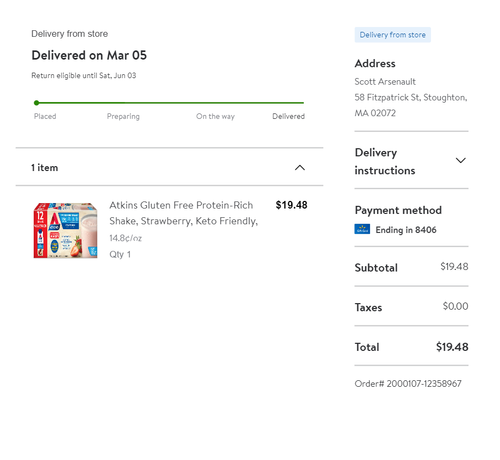Expand the Delivery instructions chevron
The width and height of the screenshot is (500, 460).
[x=460, y=161]
